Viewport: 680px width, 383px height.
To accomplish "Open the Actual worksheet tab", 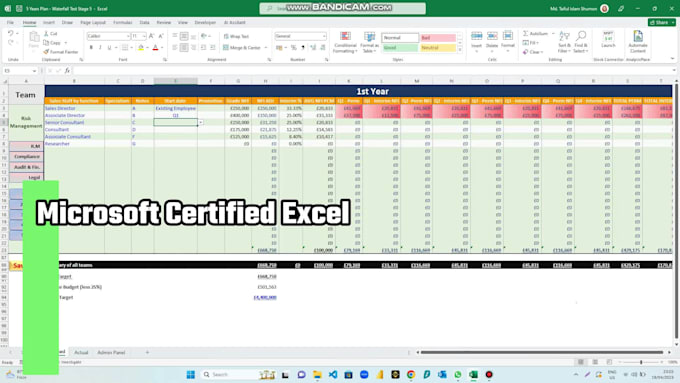I will point(81,353).
